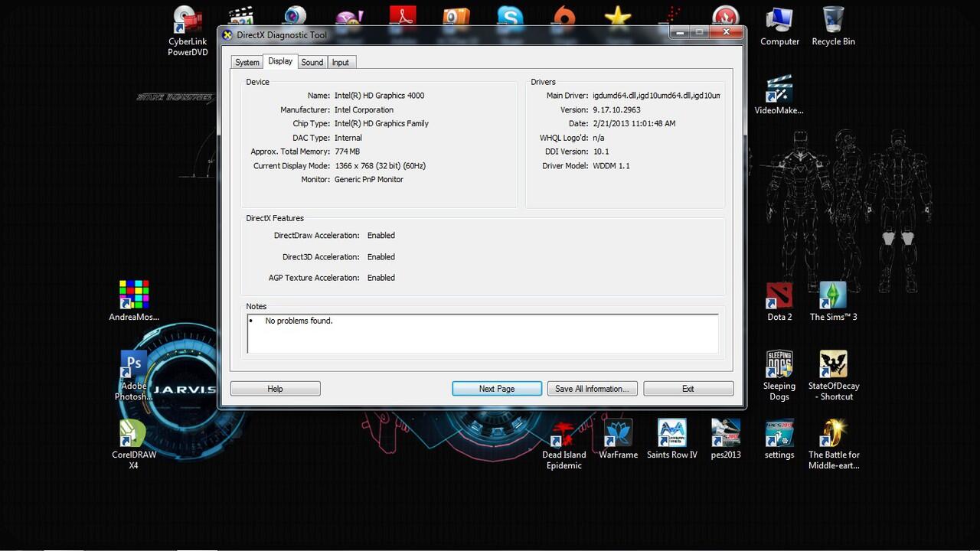Click the Direct3D Acceleration 'Enabled' value
The height and width of the screenshot is (551, 980).
pyautogui.click(x=381, y=256)
